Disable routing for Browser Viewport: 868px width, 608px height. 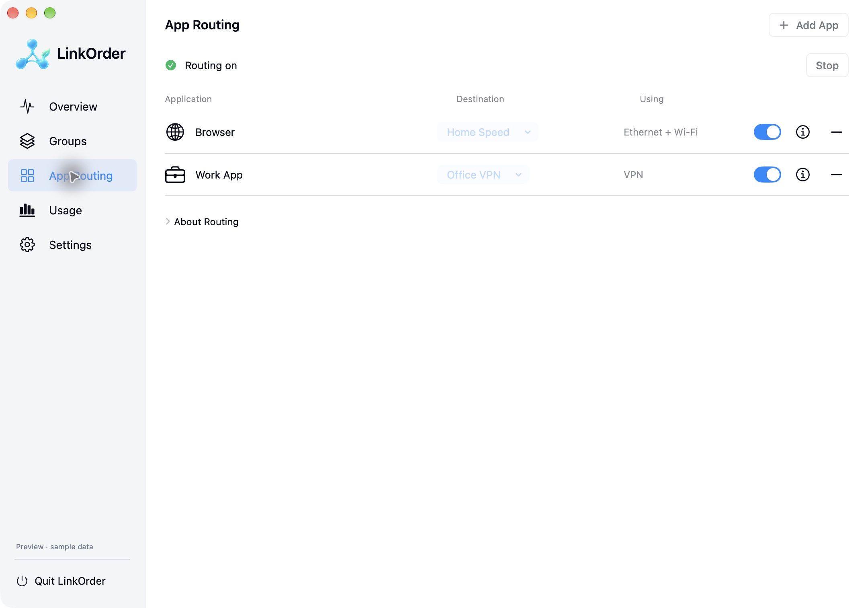[x=767, y=132]
